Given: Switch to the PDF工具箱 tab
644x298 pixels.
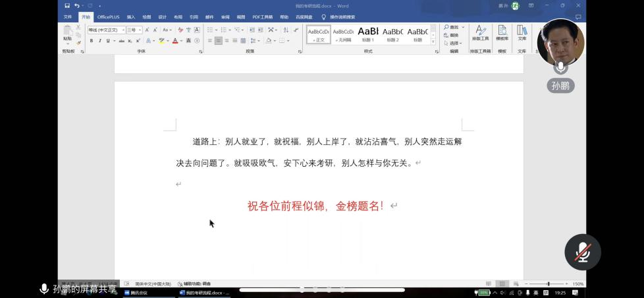Looking at the screenshot, I should point(263,17).
